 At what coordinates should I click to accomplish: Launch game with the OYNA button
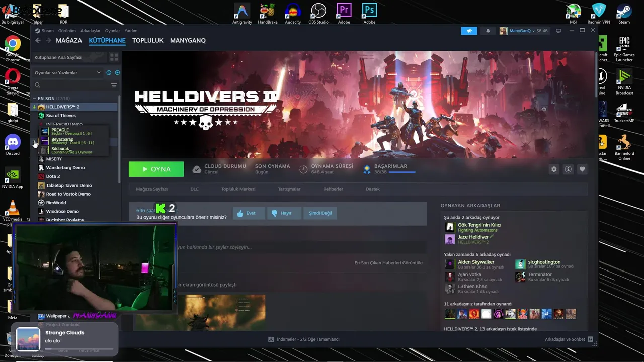click(156, 169)
